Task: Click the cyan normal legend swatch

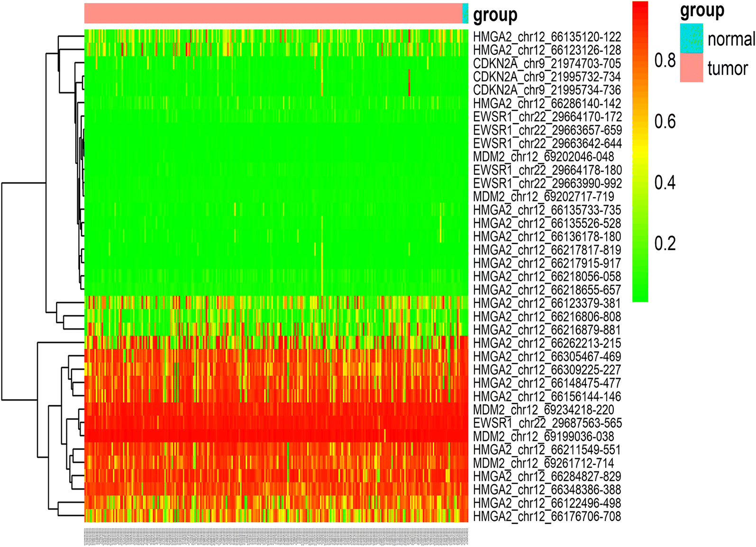Action: pyautogui.click(x=692, y=38)
